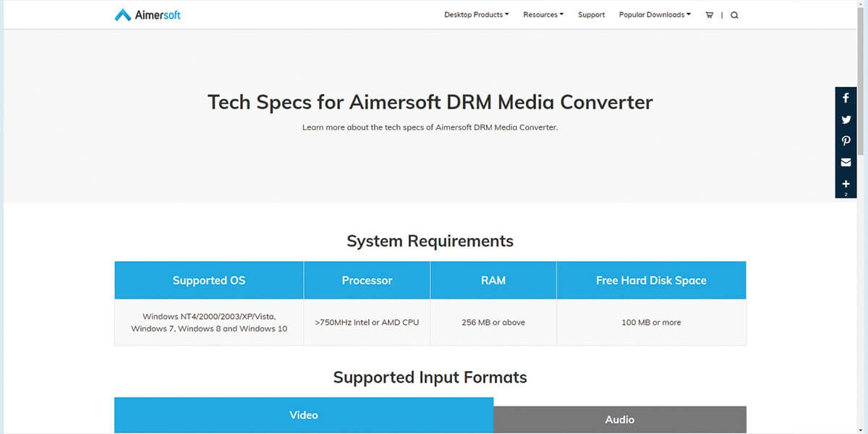Click the Free Hard Disk Space header
Image resolution: width=868 pixels, height=434 pixels.
pyautogui.click(x=650, y=280)
